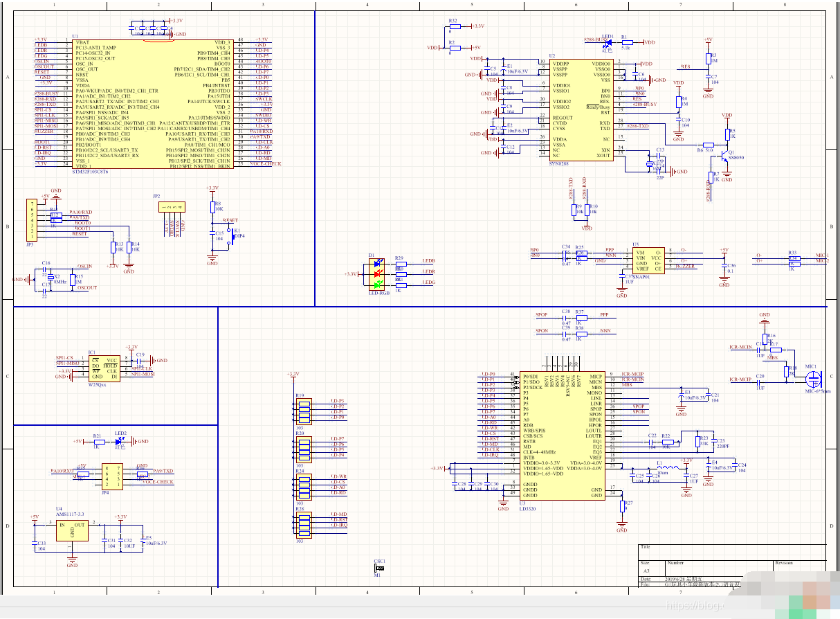Click the A3 size value in the title block
Image resolution: width=840 pixels, height=619 pixels.
pos(646,571)
